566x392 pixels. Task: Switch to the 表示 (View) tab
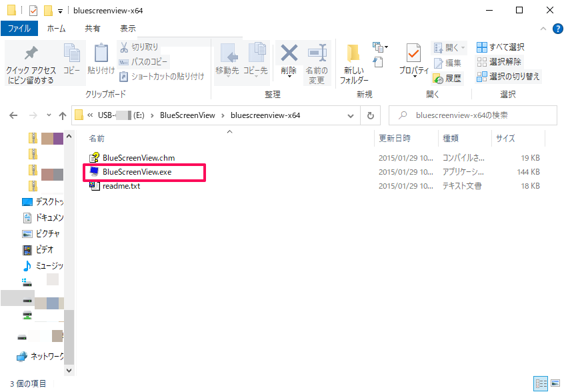point(128,29)
